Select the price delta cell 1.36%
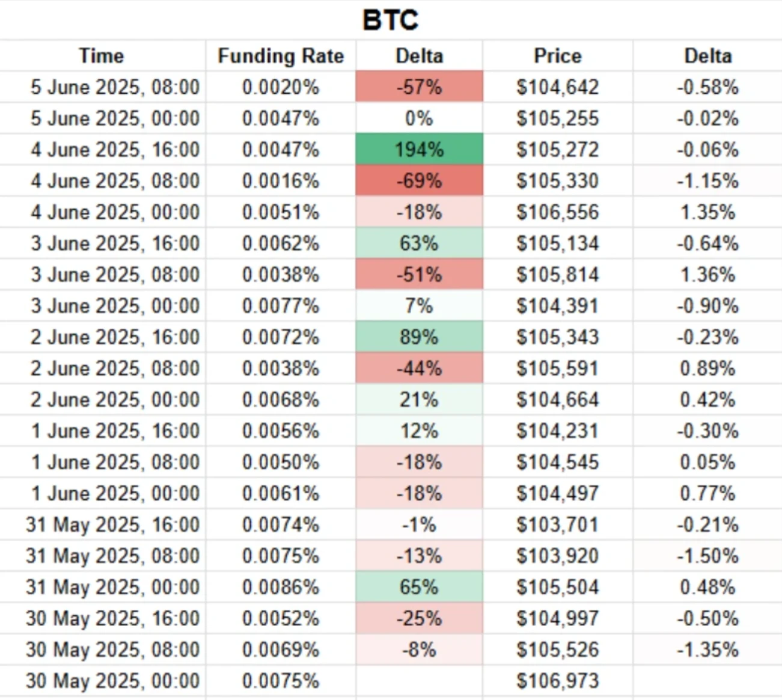782x700 pixels. (x=707, y=275)
